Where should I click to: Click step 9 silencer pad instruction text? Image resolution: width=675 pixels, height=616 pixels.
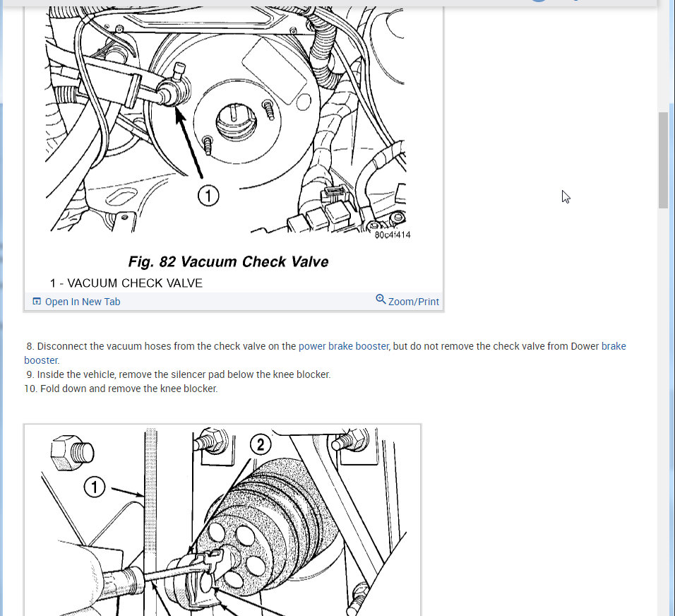pyautogui.click(x=178, y=374)
